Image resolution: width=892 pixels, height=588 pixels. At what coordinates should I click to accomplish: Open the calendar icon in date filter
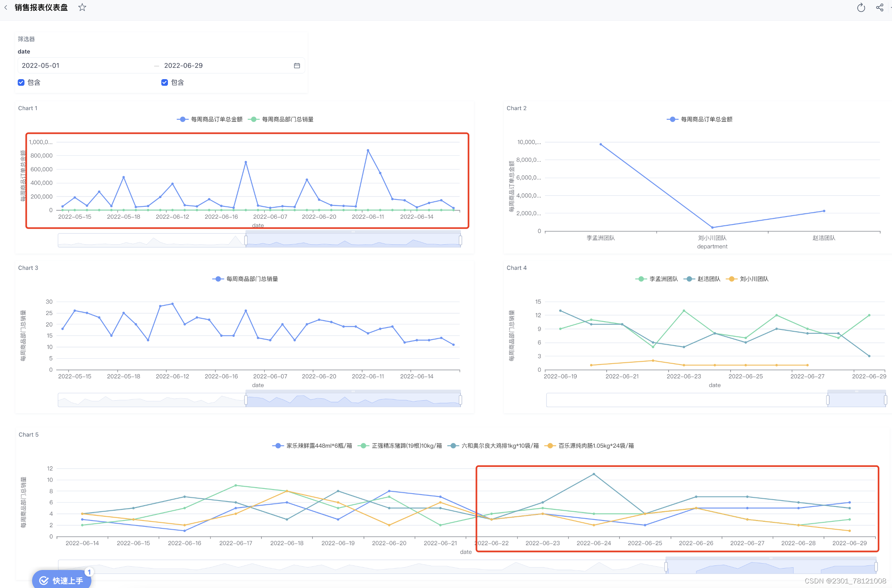(x=297, y=66)
